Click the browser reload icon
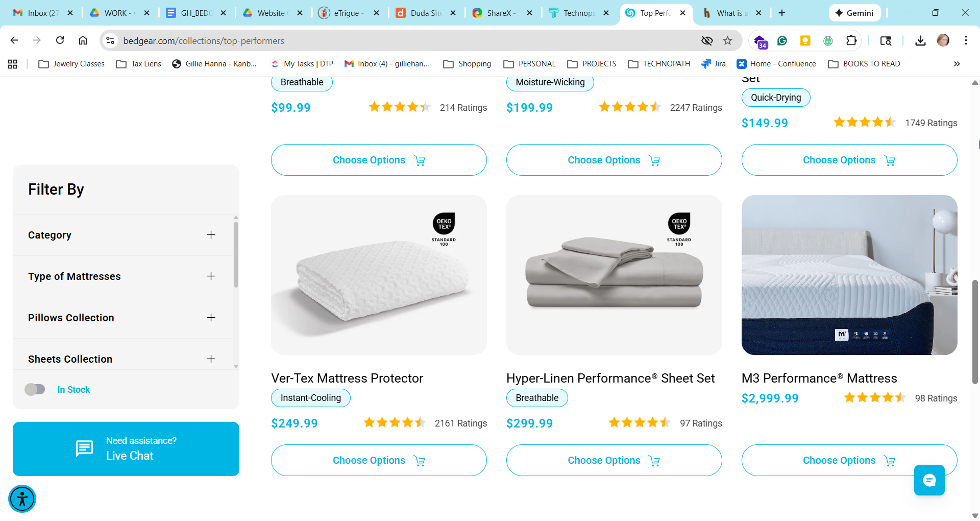The image size is (980, 521). pyautogui.click(x=60, y=40)
